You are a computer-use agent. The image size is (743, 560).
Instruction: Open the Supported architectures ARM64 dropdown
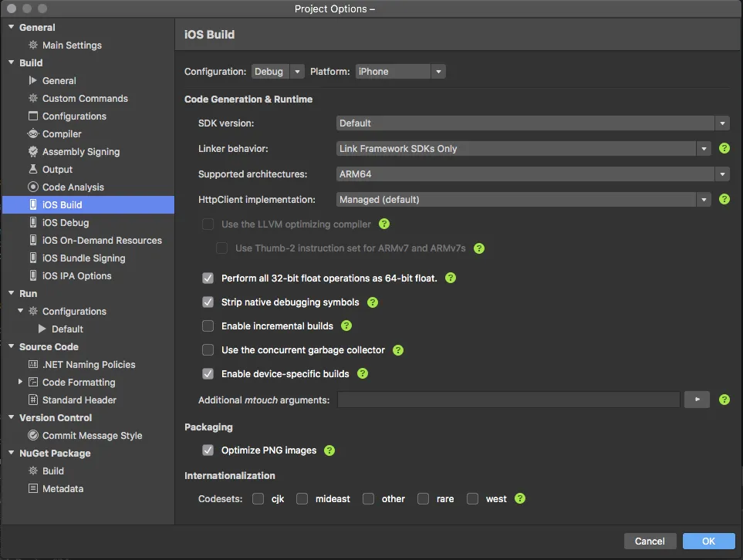click(x=533, y=174)
